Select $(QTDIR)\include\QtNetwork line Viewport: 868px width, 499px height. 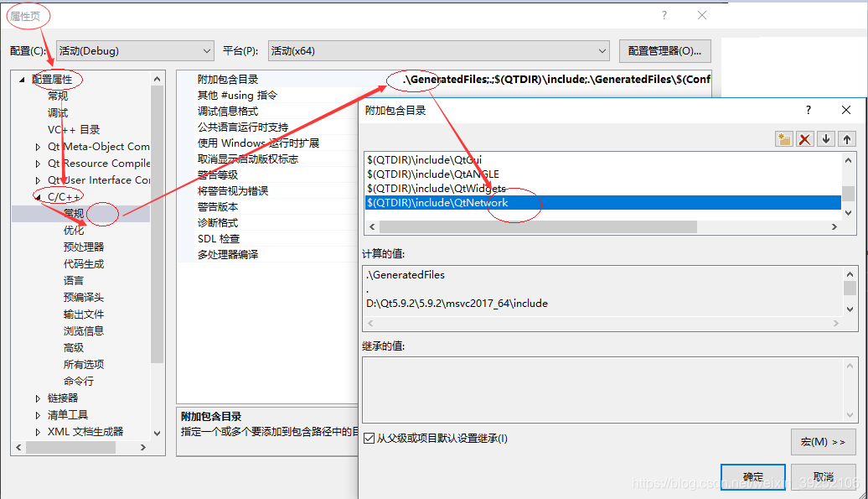coord(603,203)
